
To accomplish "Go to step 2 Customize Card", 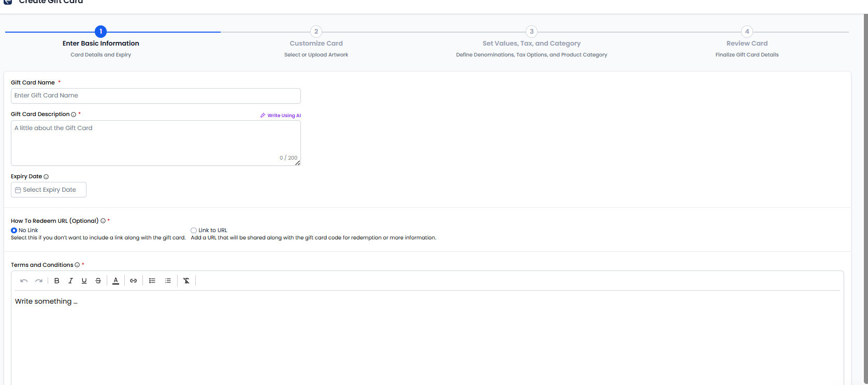I will [316, 32].
